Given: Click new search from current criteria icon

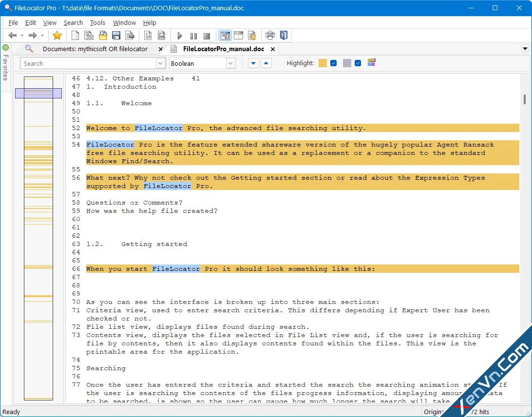Looking at the screenshot, I should click(89, 35).
